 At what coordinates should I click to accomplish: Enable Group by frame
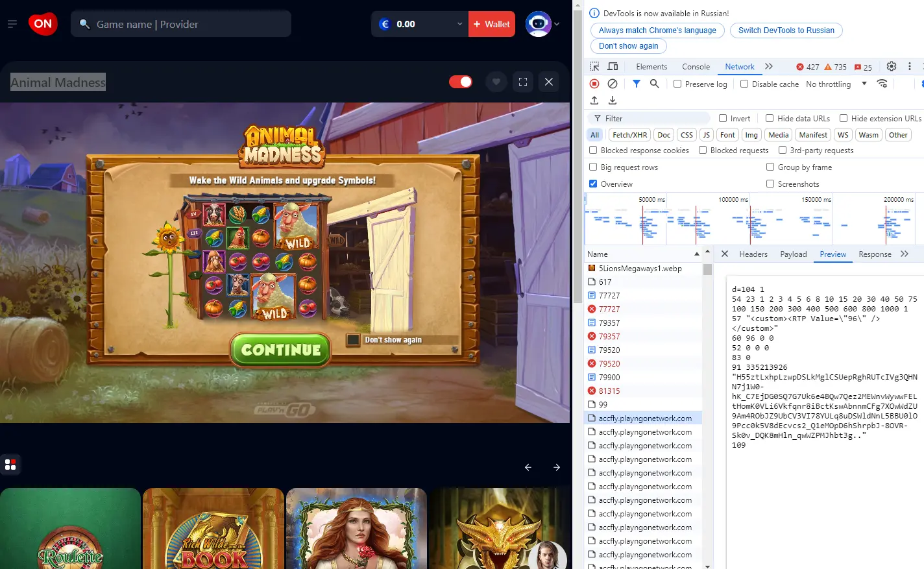(x=770, y=167)
